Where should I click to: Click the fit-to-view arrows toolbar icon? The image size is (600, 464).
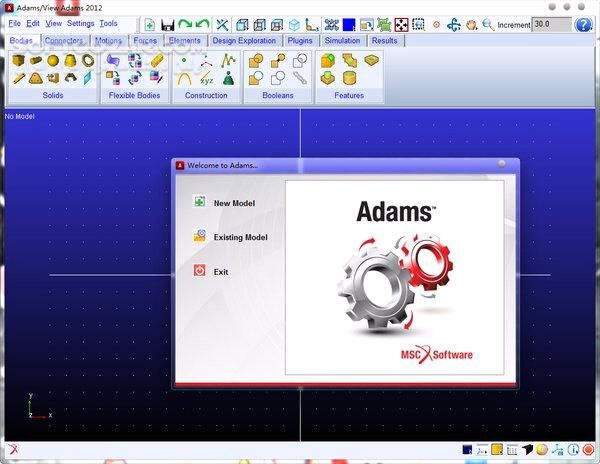(403, 23)
